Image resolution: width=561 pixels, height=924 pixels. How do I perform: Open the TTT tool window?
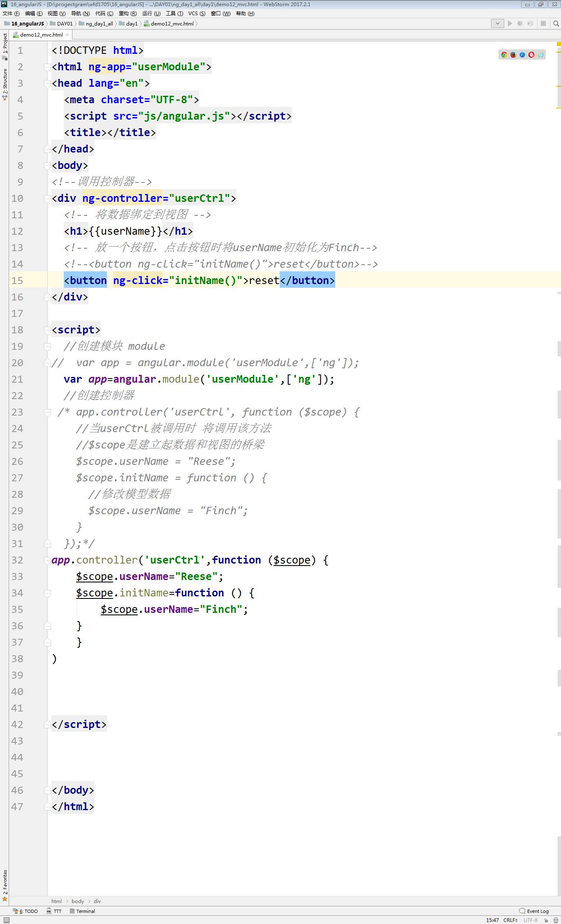pyautogui.click(x=54, y=911)
